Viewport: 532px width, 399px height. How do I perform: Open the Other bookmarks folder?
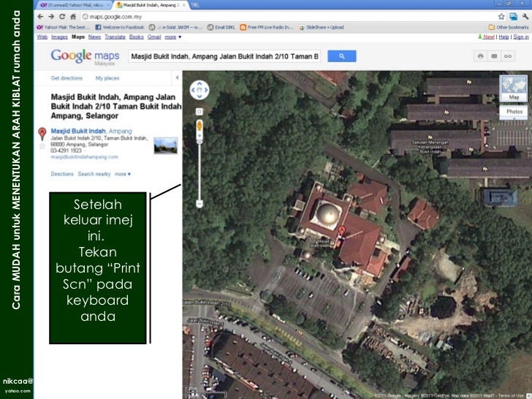click(x=509, y=27)
